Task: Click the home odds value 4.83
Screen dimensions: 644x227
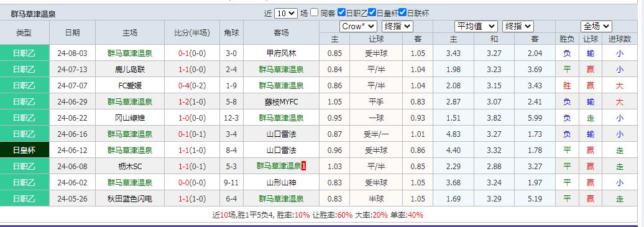Action: click(453, 134)
